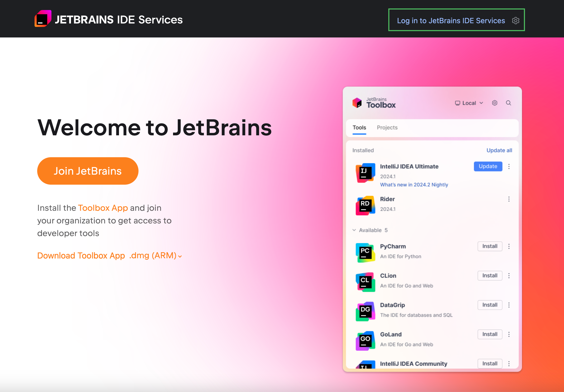Select the PyCharm icon in Available tools
Screen dimensions: 564x392
pyautogui.click(x=365, y=252)
